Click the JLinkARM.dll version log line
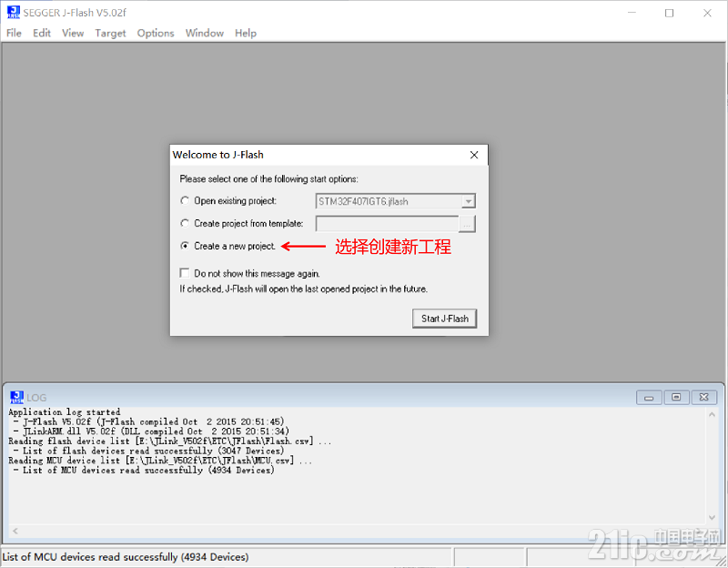Viewport: 728px width, 568px height. [x=151, y=431]
